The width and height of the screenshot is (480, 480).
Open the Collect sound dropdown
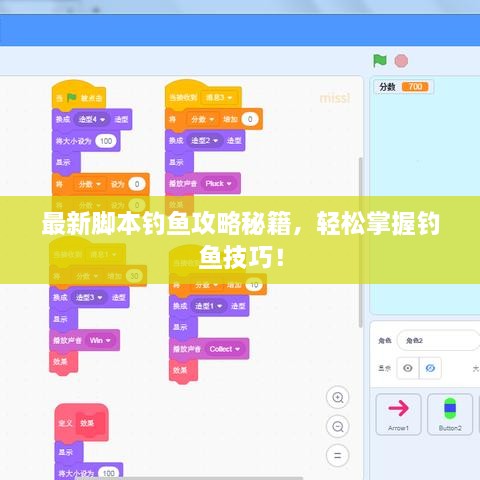[224, 349]
